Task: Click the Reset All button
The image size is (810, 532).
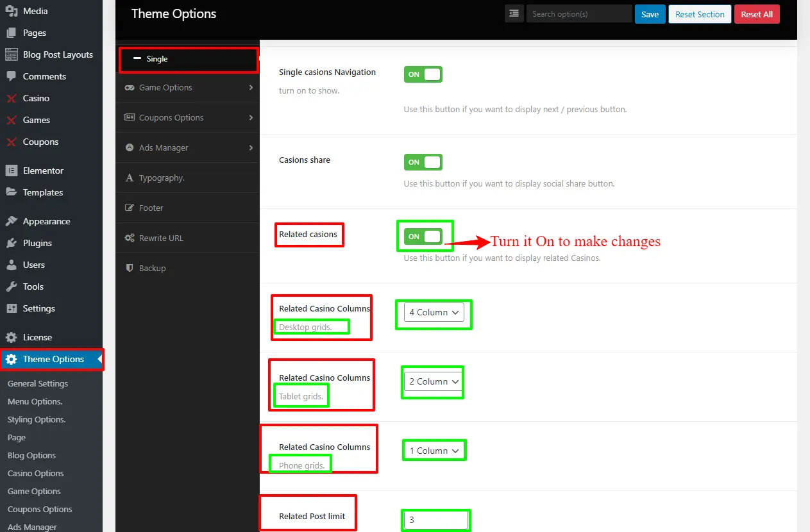Action: point(757,14)
